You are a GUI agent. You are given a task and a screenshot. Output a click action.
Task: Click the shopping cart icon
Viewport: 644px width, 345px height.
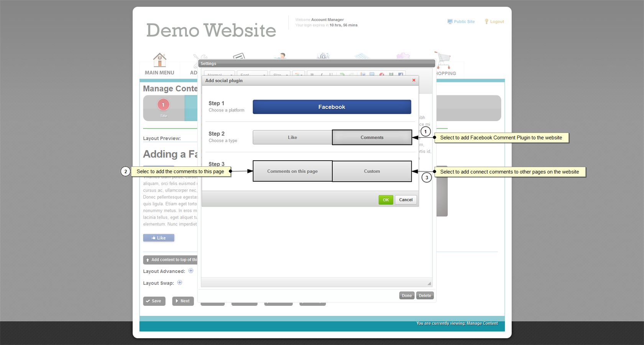click(443, 60)
